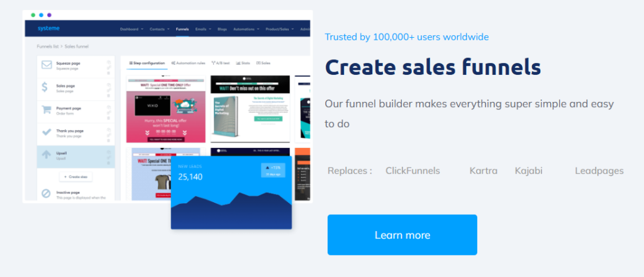Click the Create step button
The height and width of the screenshot is (277, 644).
click(76, 177)
